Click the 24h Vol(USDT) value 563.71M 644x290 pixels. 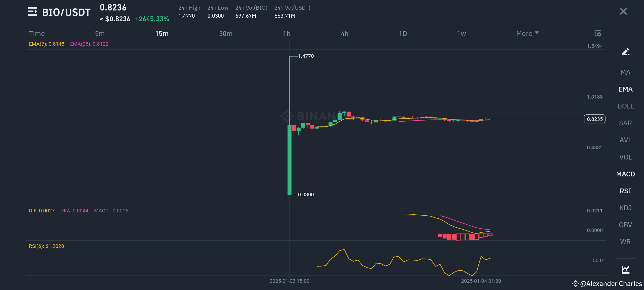(285, 16)
